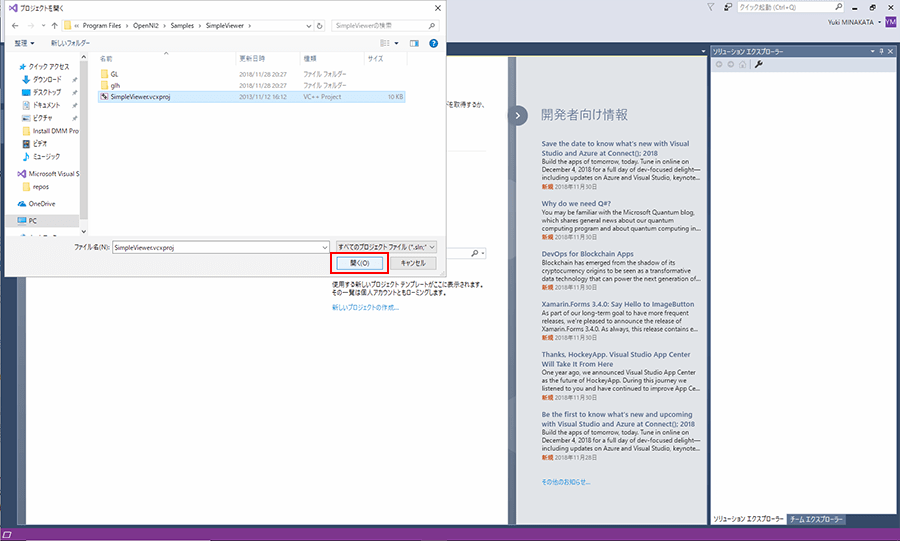Cancel the dialog with キャンセル
900x541 pixels.
point(413,263)
